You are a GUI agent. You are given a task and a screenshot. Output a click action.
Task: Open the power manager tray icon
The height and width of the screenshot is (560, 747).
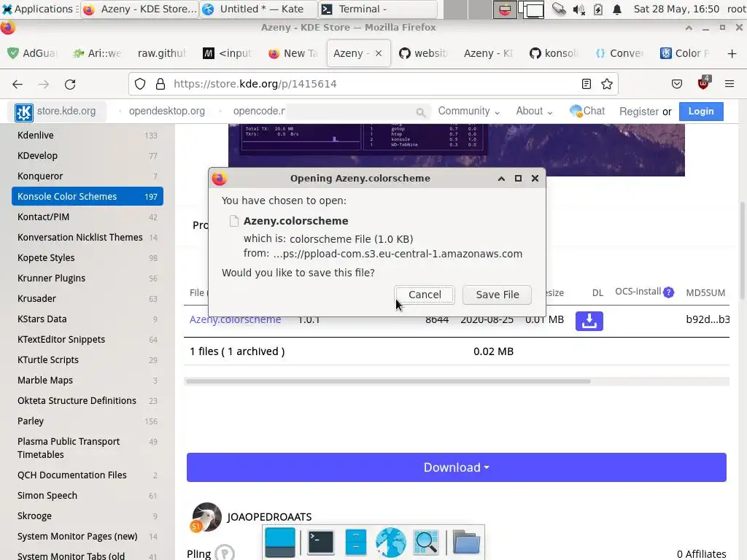(x=598, y=9)
